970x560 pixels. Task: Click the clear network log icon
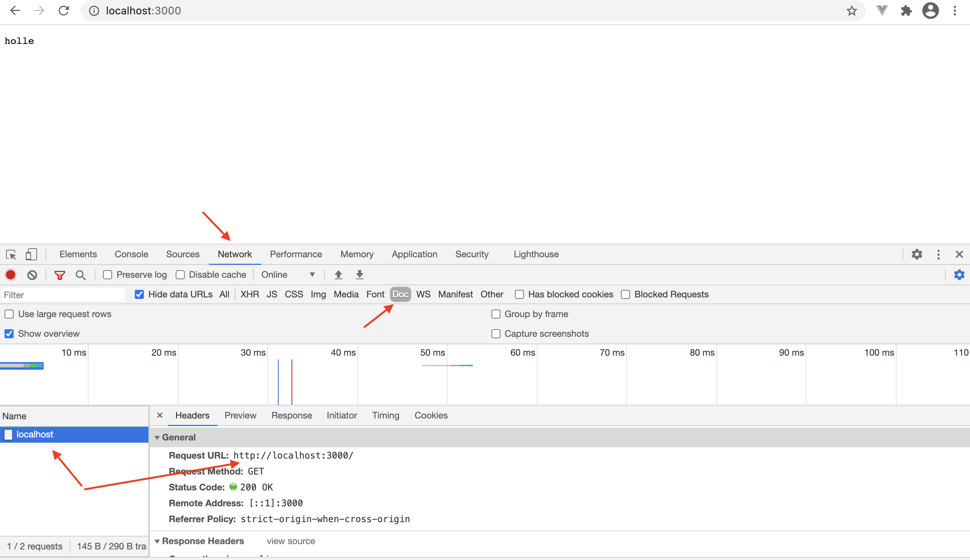coord(32,275)
